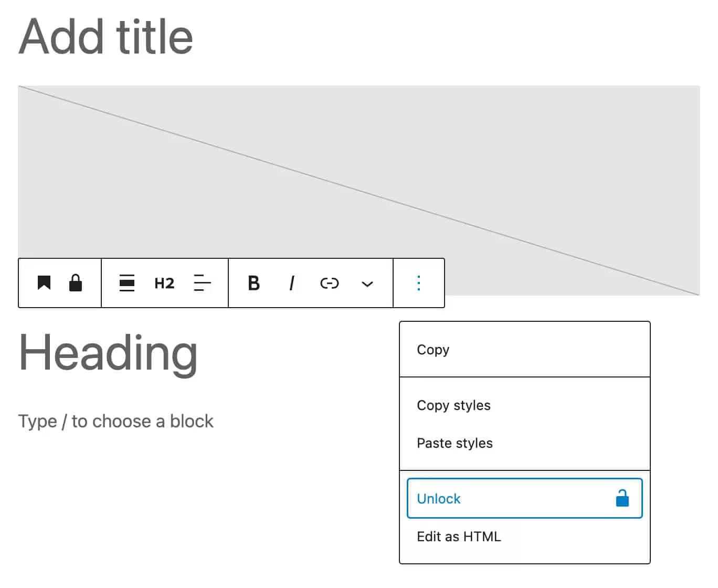Viewport: 718px width, 588px height.
Task: Select Copy from the options menu
Action: click(x=524, y=350)
